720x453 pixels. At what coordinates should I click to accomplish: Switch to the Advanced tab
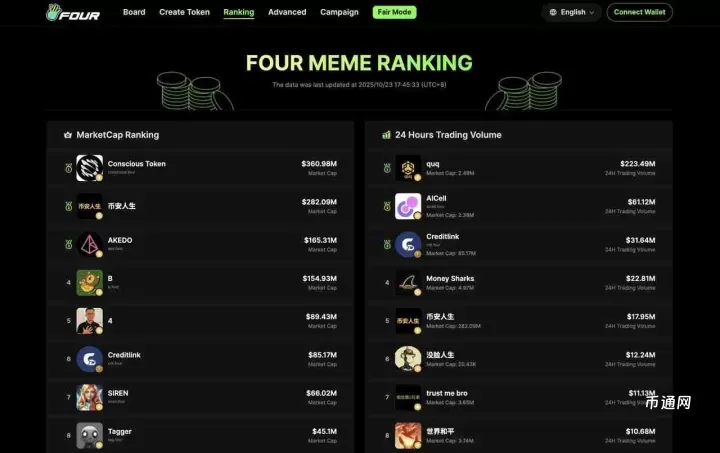[287, 12]
